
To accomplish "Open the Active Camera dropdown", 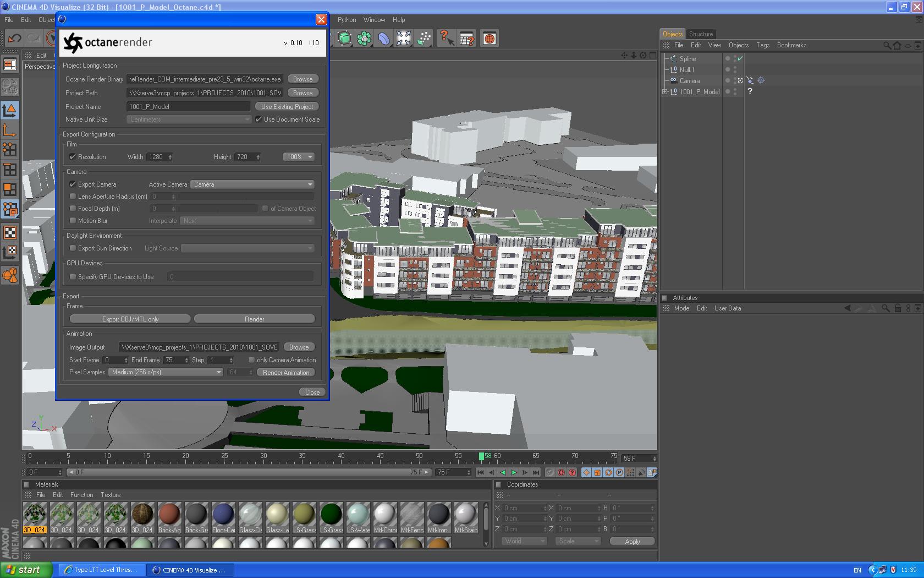I will point(252,184).
